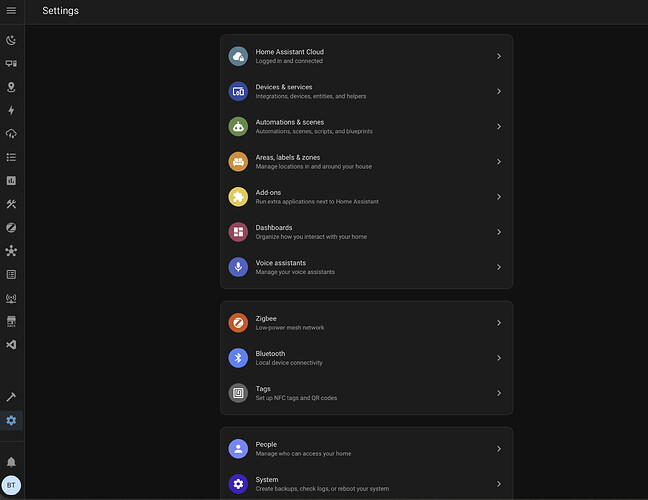
Task: Open the Zigbee sidebar icon
Action: point(11,228)
